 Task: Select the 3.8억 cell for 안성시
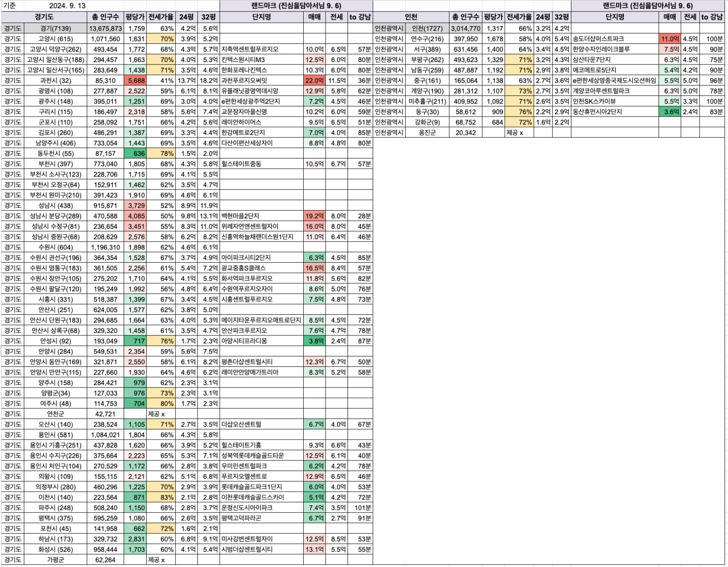click(315, 341)
